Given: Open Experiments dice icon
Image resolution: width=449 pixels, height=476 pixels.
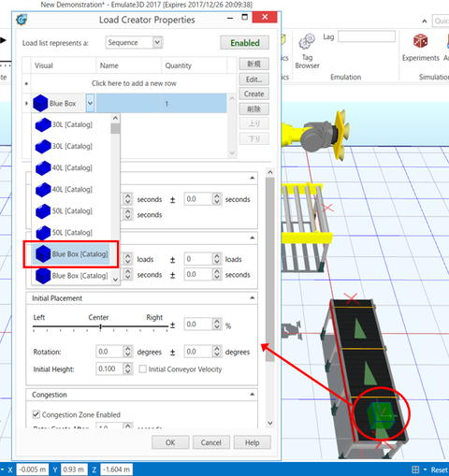Looking at the screenshot, I should coord(420,41).
